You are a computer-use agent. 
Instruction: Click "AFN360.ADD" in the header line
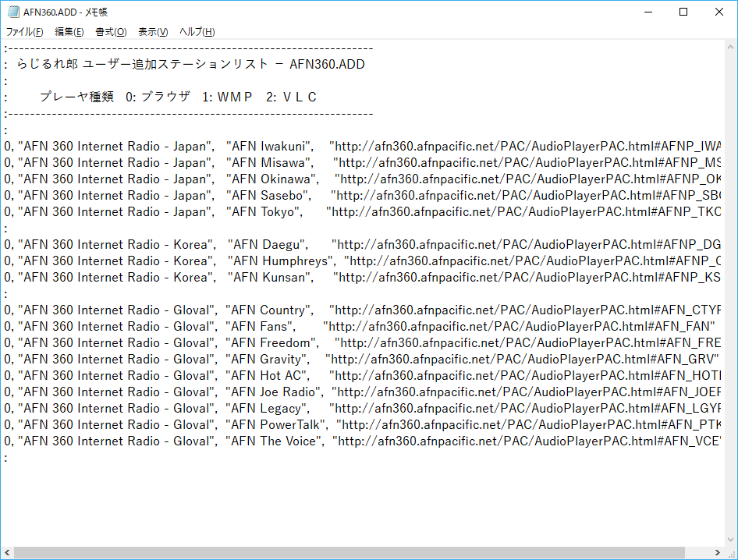coord(327,65)
